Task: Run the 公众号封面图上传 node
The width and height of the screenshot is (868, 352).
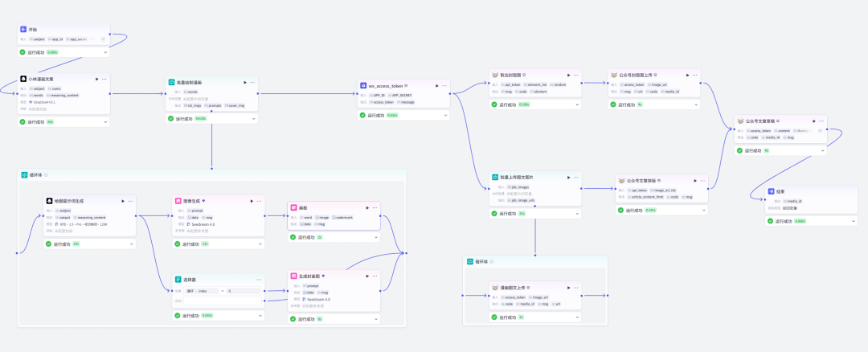Action: 688,75
